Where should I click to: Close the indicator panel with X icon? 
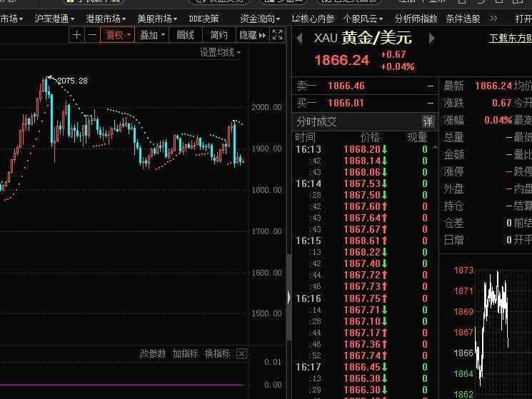241,354
